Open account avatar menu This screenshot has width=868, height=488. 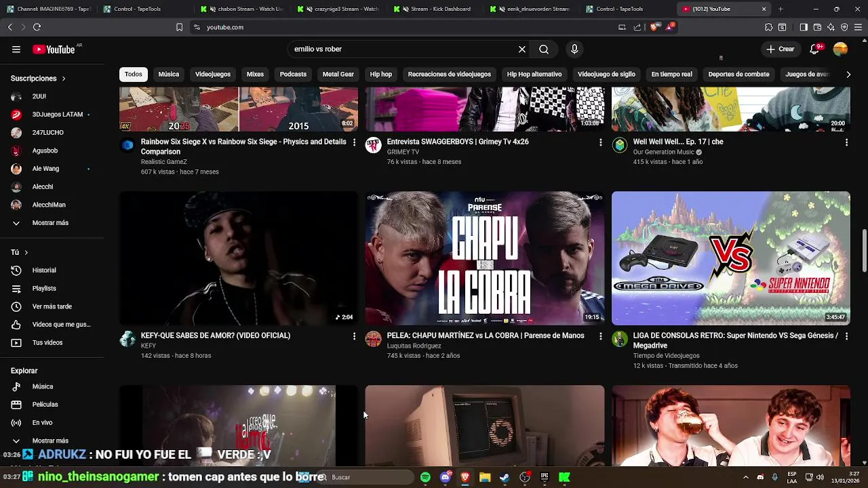point(840,49)
